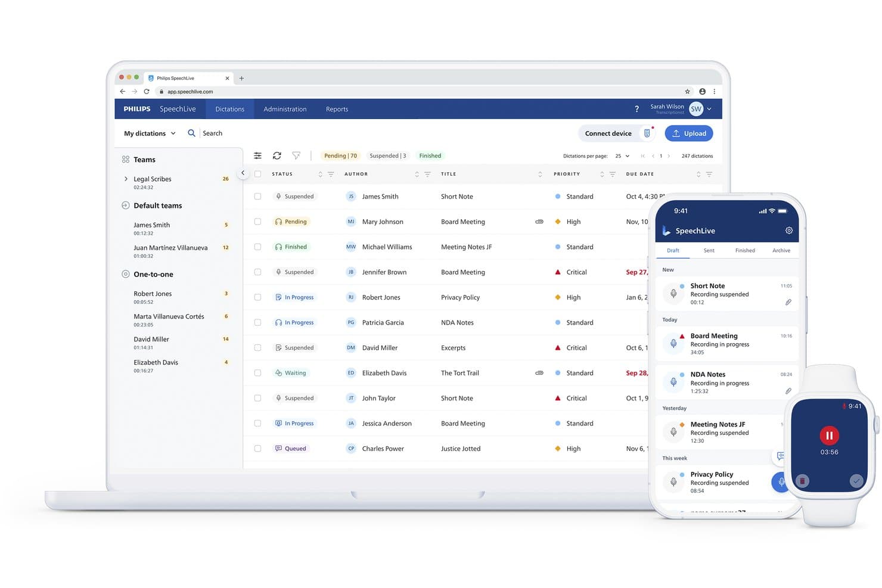Reload the SpeechLive browser page
The image size is (882, 588).
[147, 92]
